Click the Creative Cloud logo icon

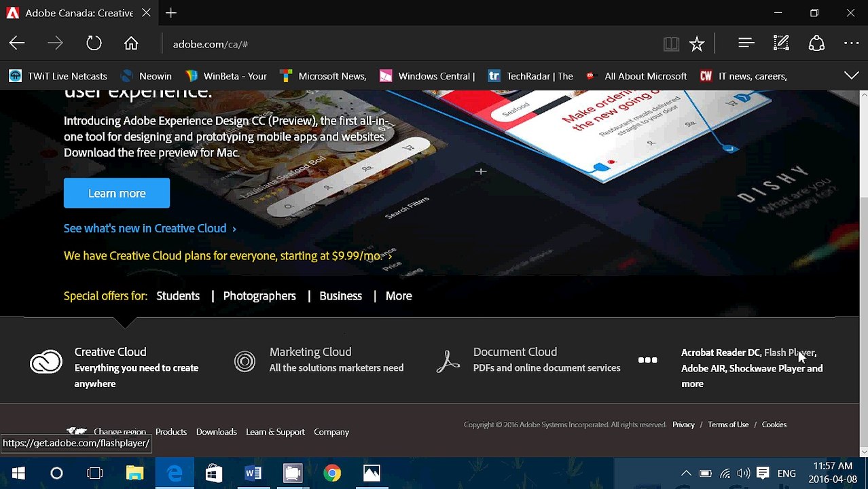[46, 362]
